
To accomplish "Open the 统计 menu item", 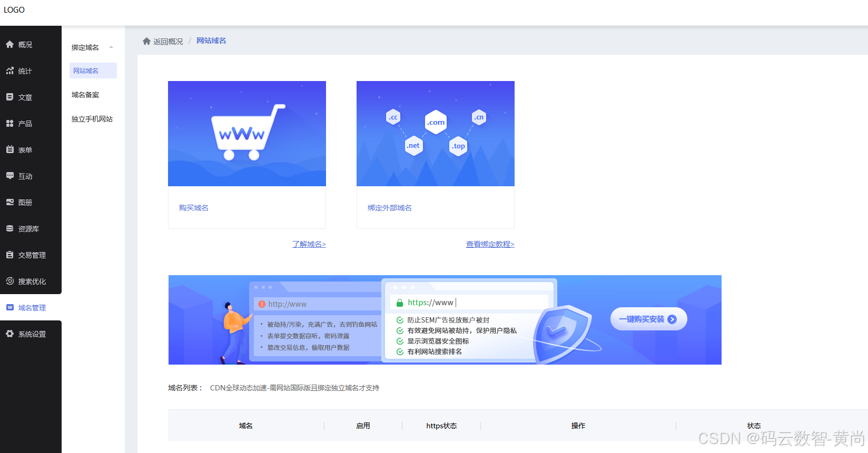I will (x=31, y=71).
